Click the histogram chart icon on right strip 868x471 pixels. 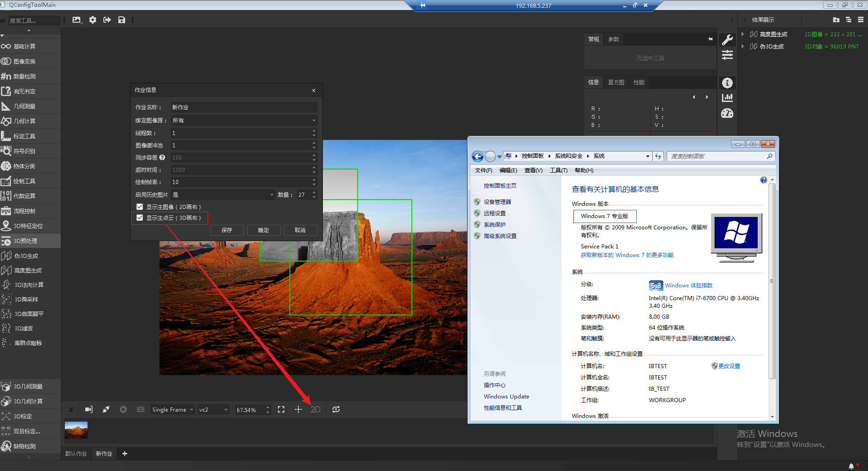727,97
